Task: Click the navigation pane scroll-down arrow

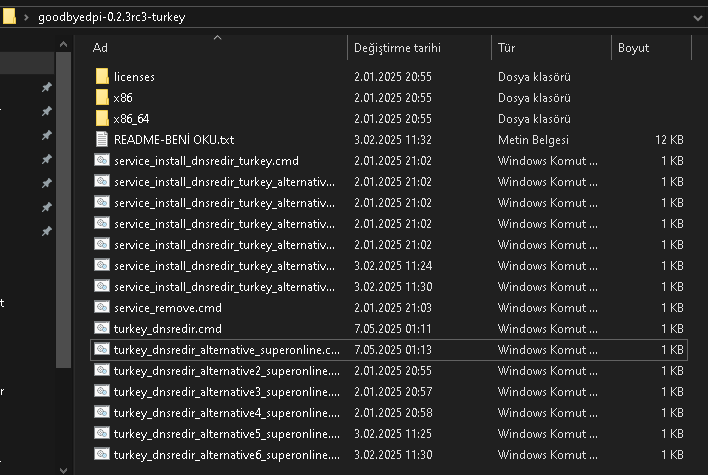Action: tap(63, 467)
